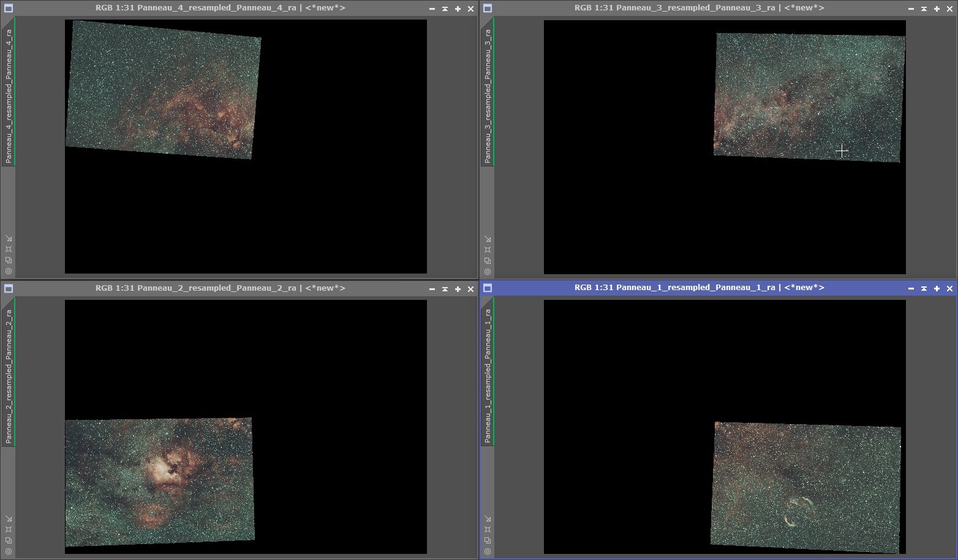Open window menu icon of Panneau_3 window
The height and width of the screenshot is (560, 958).
[488, 9]
